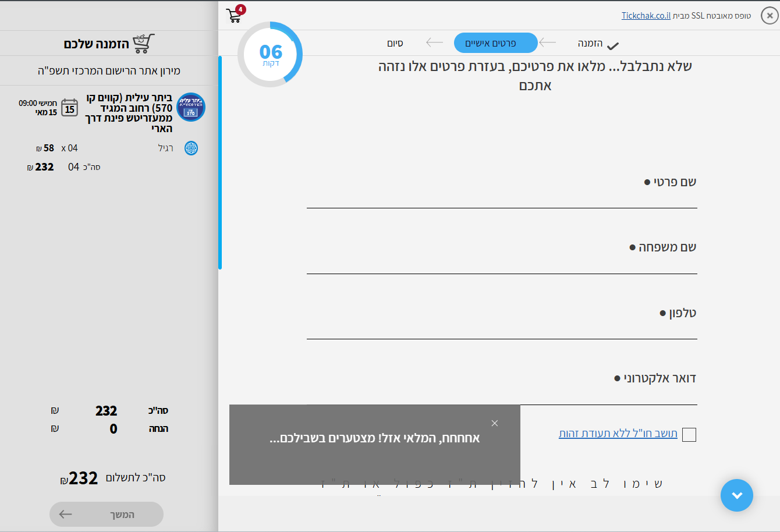This screenshot has width=780, height=532.
Task: Click the 58 ₪ ticket price
Action: [45, 148]
